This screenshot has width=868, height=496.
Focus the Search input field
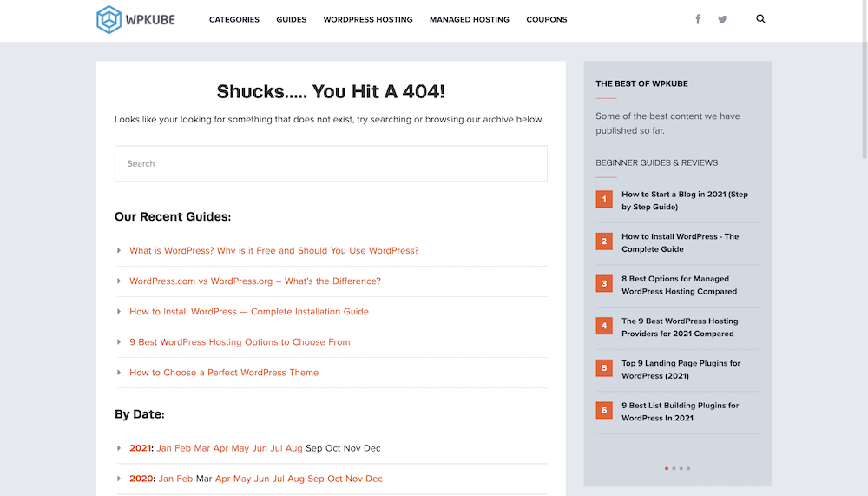(331, 163)
